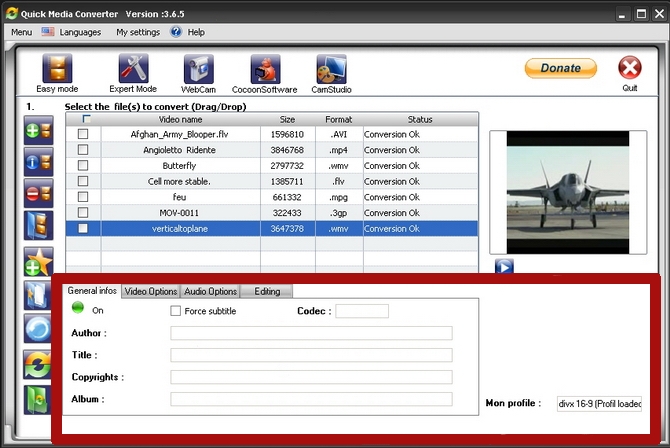Sort by Size column header
This screenshot has height=448, width=670.
pos(287,119)
